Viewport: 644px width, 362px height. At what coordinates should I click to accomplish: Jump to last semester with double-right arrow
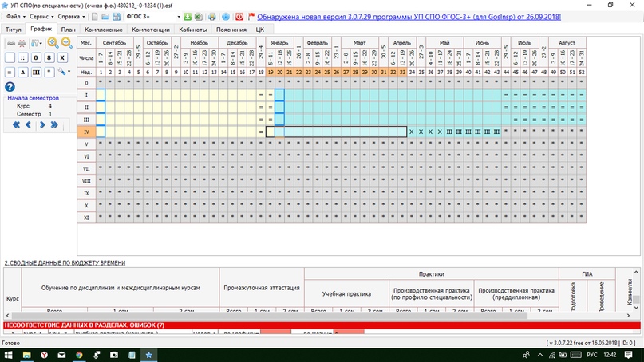coord(54,124)
